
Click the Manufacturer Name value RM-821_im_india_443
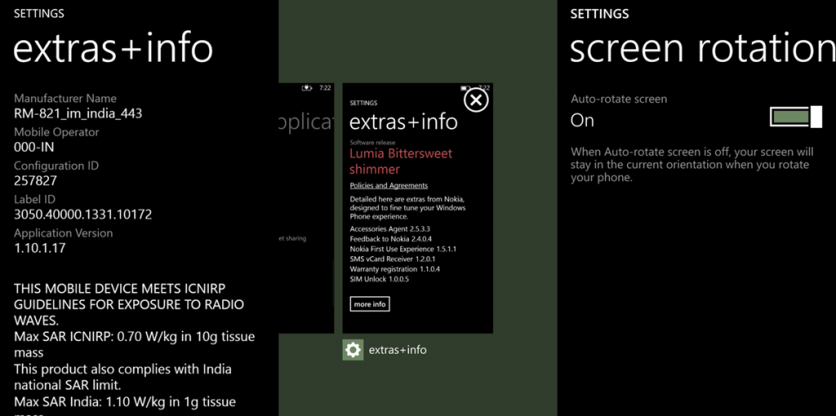click(x=78, y=113)
